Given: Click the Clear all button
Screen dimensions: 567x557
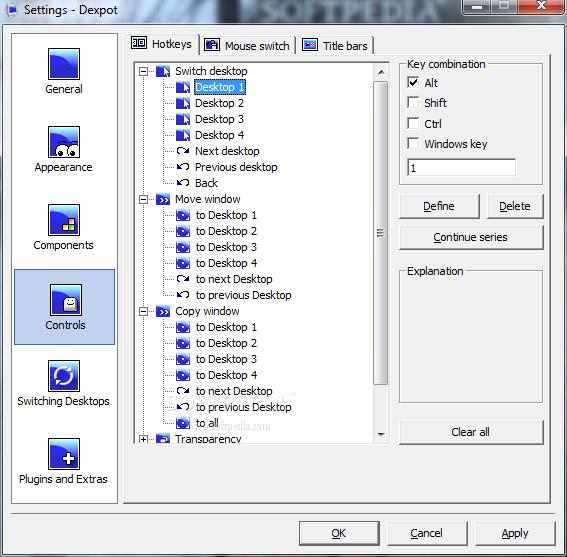Looking at the screenshot, I should [x=471, y=432].
